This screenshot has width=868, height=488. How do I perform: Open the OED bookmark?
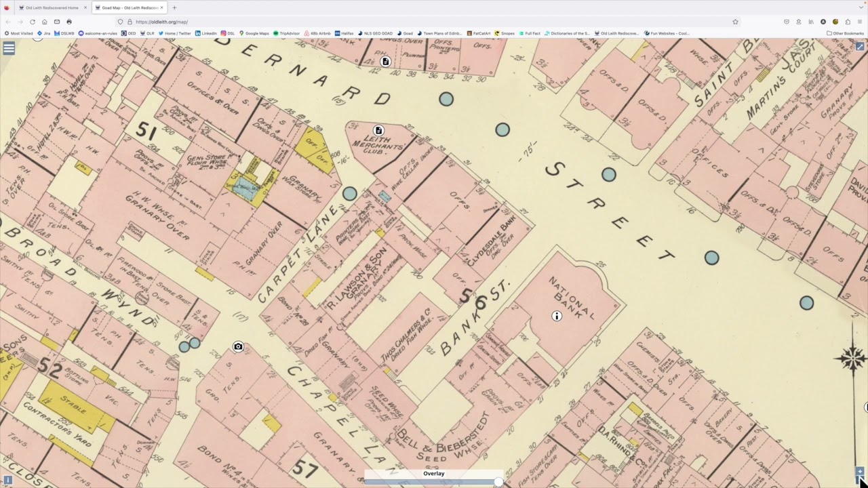[129, 33]
